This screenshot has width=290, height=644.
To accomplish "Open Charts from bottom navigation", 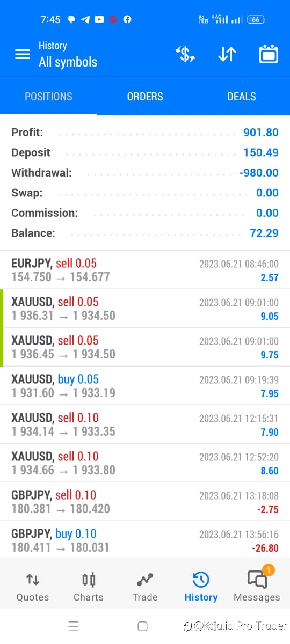I will coord(89,587).
